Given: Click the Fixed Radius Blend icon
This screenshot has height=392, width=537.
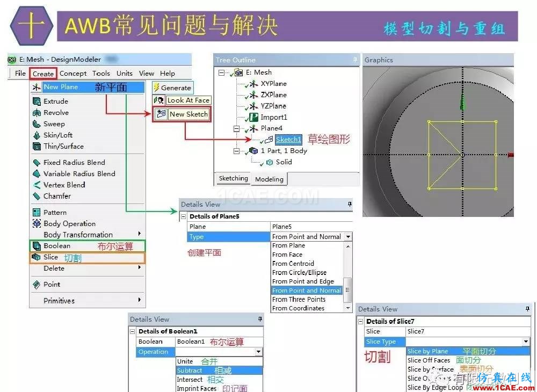Looking at the screenshot, I should click(x=37, y=163).
